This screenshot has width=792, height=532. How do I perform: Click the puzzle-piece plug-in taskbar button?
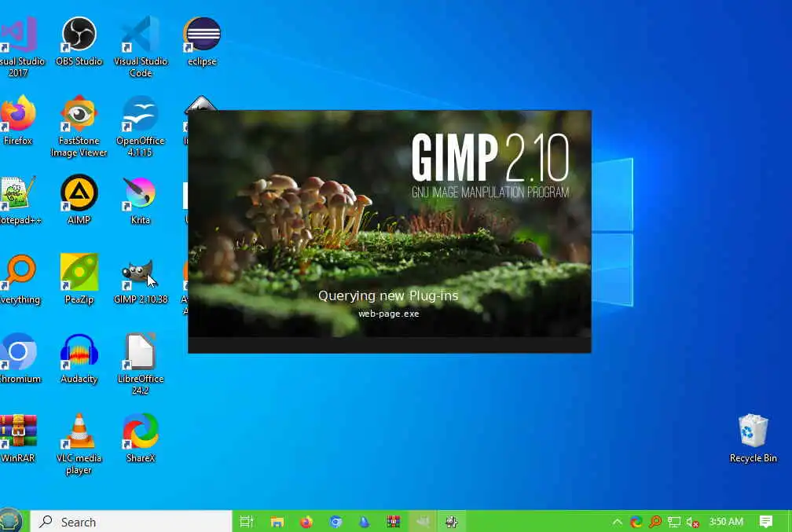[452, 521]
